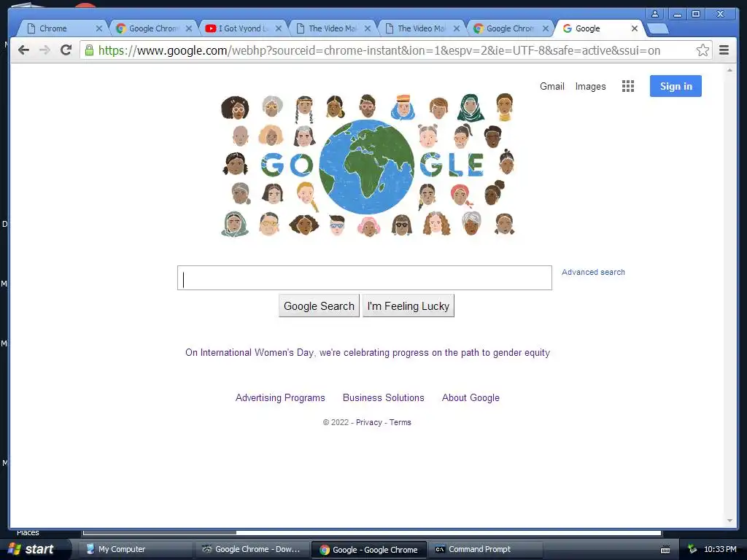The image size is (747, 560).
Task: Click the Women's Day Google doodle
Action: (x=367, y=166)
